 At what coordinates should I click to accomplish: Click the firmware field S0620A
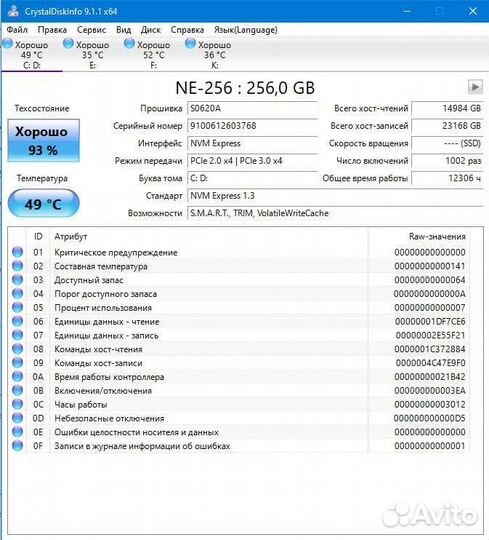coord(252,108)
